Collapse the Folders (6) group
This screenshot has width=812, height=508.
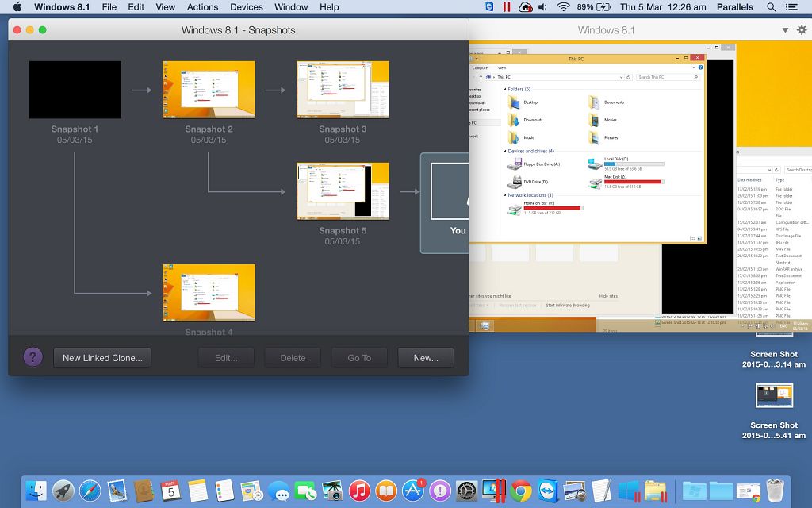505,90
